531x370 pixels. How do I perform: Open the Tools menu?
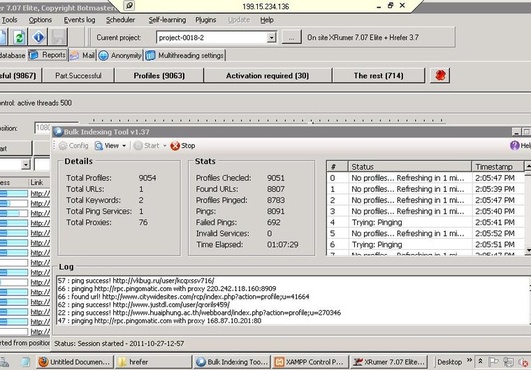point(9,20)
